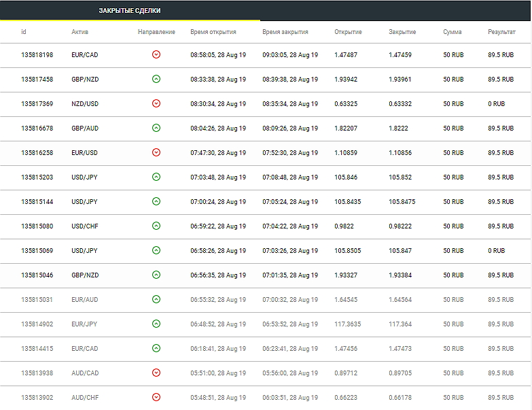Image resolution: width=532 pixels, height=410 pixels.
Task: Click the Актив column header
Action: pyautogui.click(x=79, y=32)
